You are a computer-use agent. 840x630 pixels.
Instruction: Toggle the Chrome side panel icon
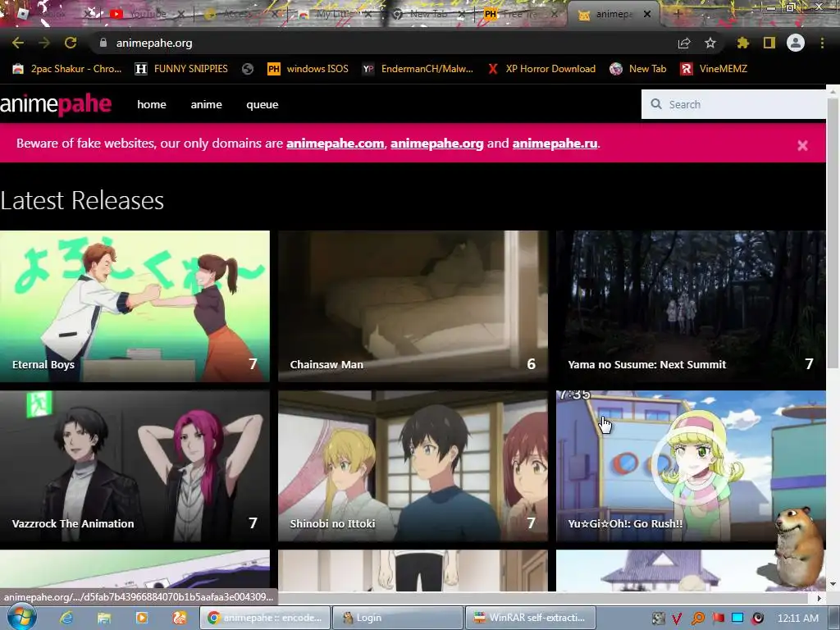point(769,43)
